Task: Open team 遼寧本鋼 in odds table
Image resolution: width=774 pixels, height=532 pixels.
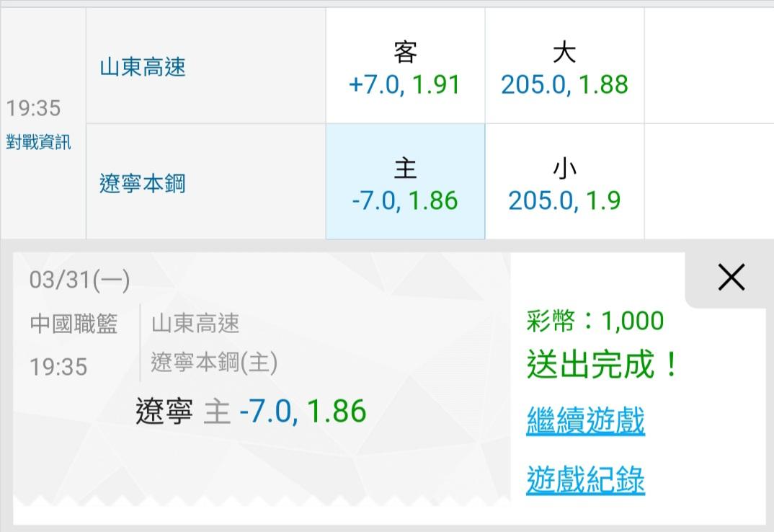Action: 143,184
